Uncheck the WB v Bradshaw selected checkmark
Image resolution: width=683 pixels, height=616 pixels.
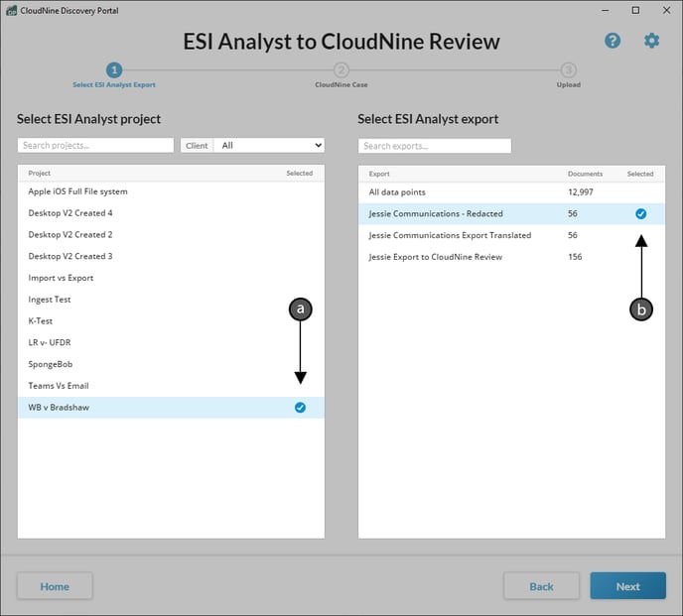click(x=300, y=408)
